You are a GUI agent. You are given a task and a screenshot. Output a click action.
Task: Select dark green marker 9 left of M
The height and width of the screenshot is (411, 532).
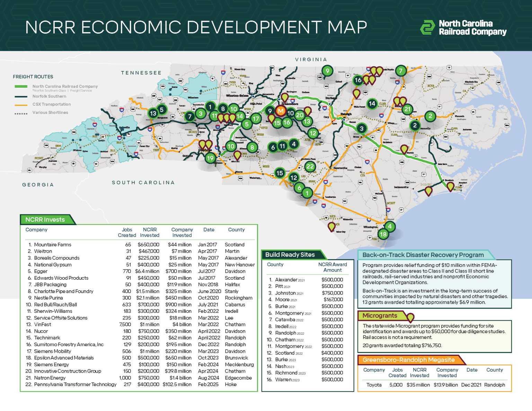point(270,111)
